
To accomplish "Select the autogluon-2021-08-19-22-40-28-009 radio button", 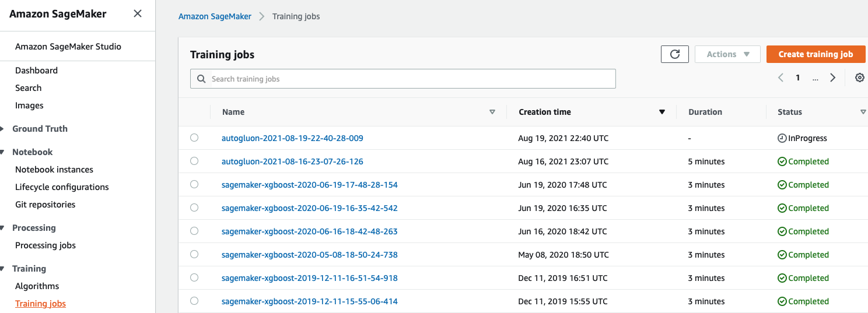I will coord(194,138).
